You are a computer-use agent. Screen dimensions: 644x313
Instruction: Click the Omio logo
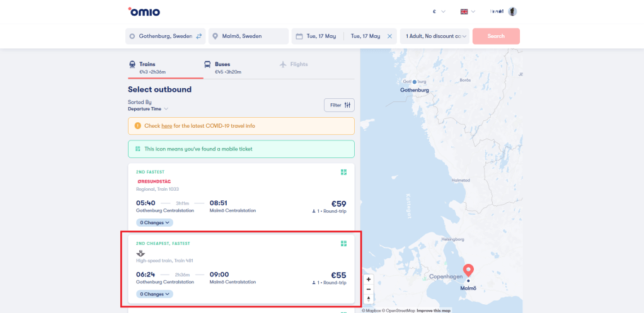[x=144, y=11]
